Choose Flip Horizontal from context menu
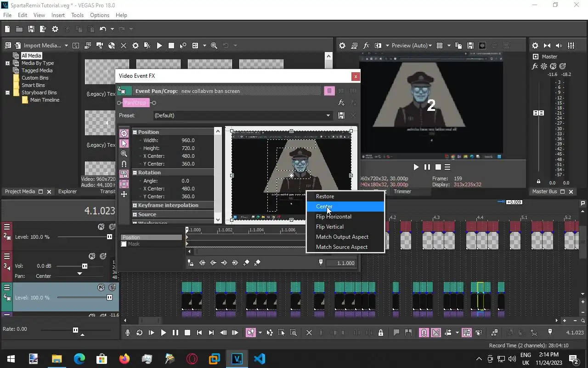Image resolution: width=588 pixels, height=368 pixels. point(345,217)
